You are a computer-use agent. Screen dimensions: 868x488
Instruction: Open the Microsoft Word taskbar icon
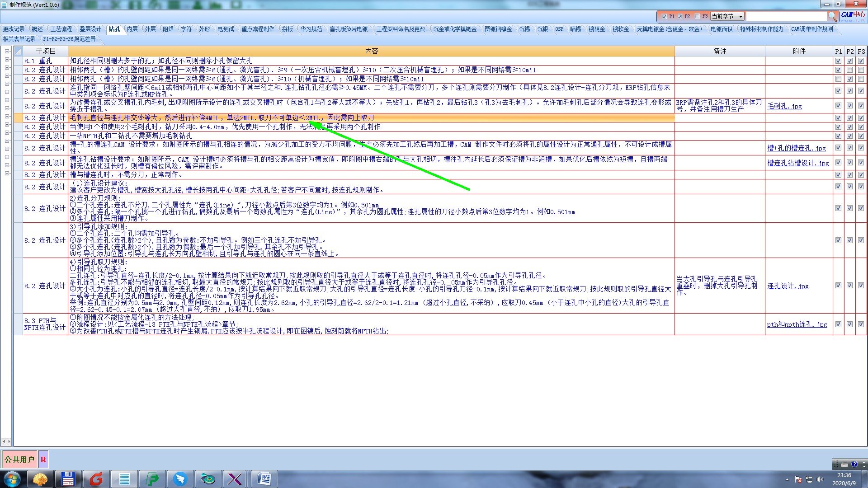coord(264,479)
